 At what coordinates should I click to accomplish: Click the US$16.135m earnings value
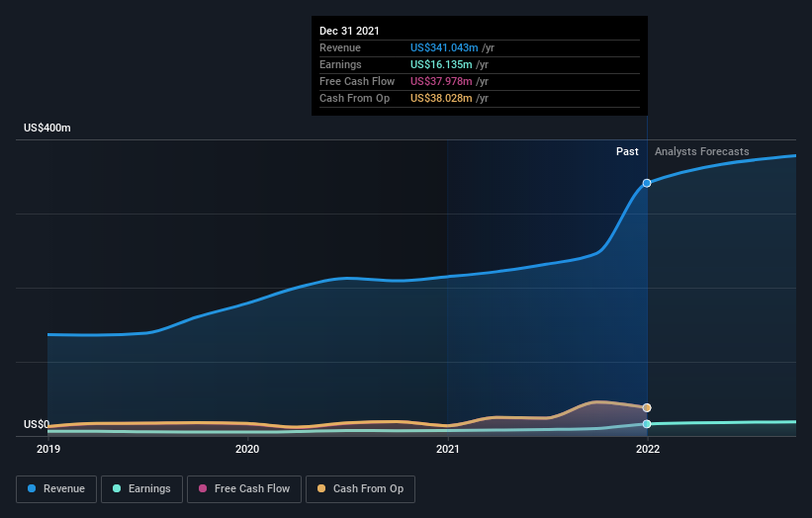[441, 64]
